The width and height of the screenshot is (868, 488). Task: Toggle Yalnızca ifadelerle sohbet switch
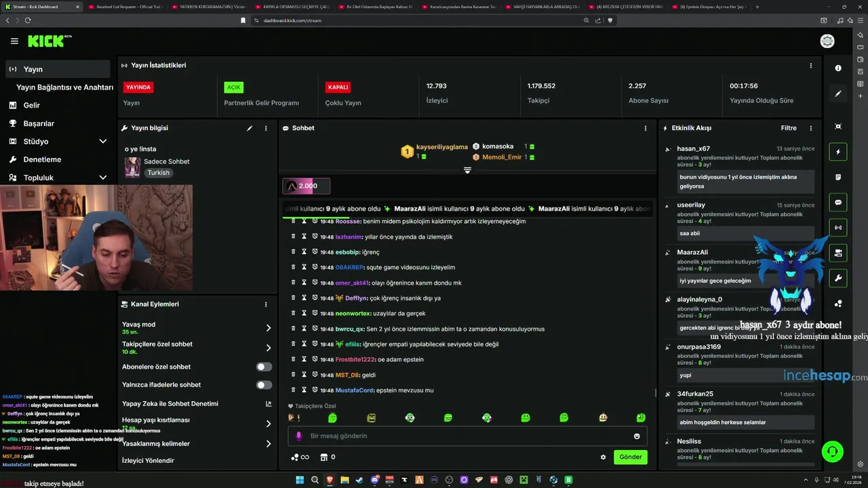click(x=264, y=385)
